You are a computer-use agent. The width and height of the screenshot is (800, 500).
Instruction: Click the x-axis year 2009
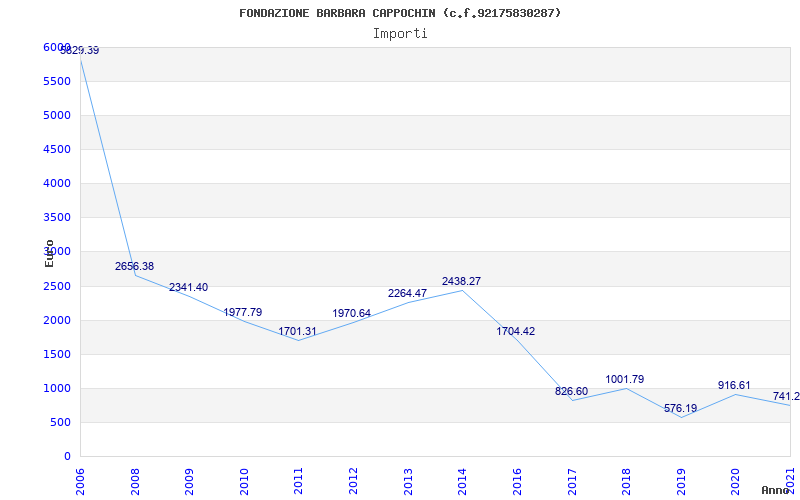(189, 481)
